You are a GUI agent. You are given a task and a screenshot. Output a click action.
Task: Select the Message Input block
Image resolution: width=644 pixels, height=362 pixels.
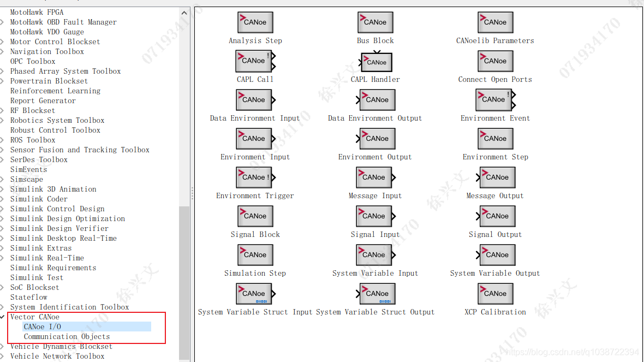click(x=375, y=177)
